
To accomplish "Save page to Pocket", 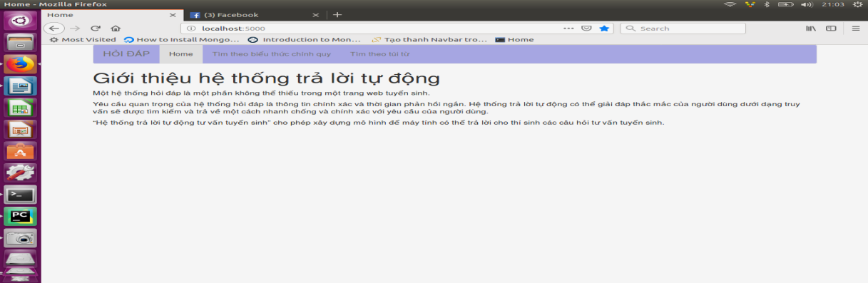I will (586, 29).
